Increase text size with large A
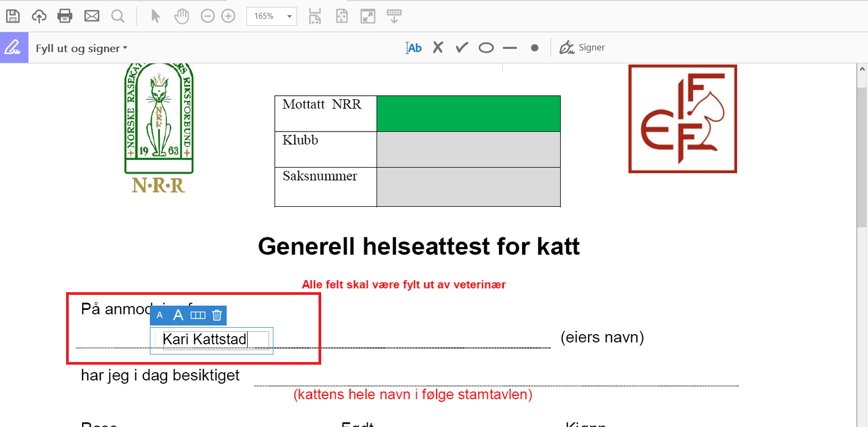This screenshot has width=868, height=427. (178, 315)
